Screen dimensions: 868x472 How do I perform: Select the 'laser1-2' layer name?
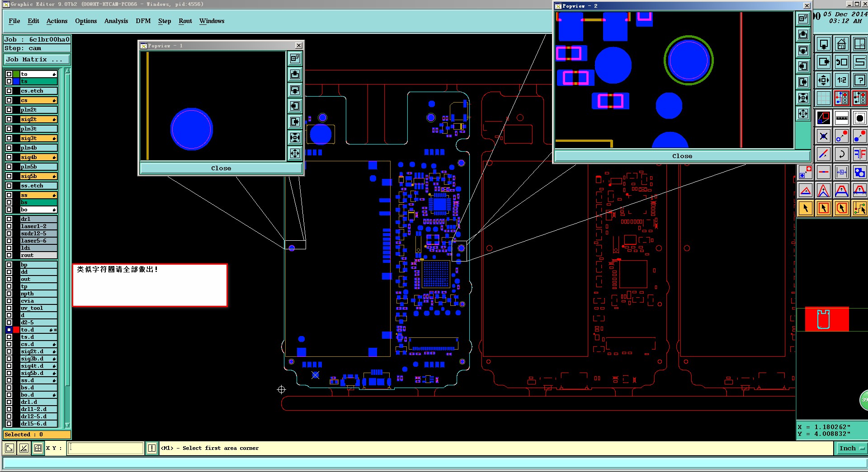(38, 226)
